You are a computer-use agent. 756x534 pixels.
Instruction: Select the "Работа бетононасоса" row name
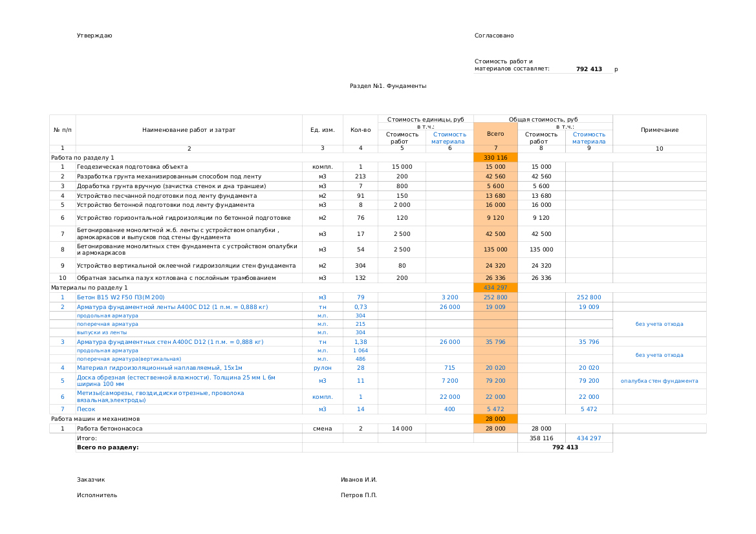click(109, 429)
